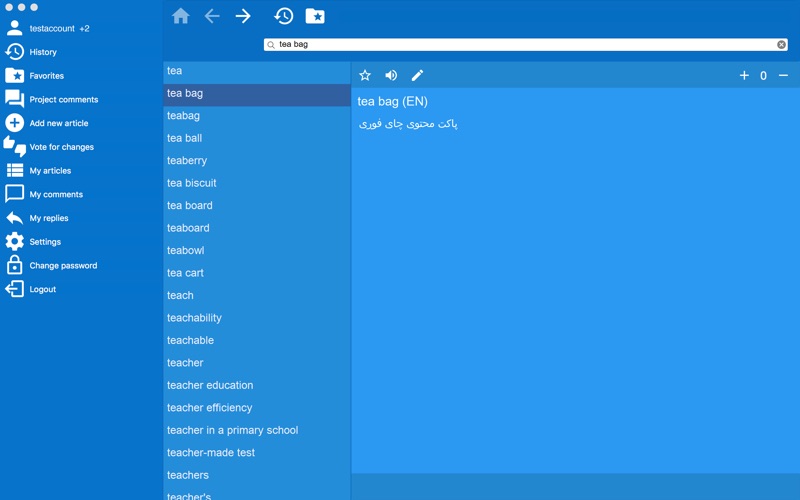Select 'tea cart' in word list
Screen dimensions: 800x500
257,273
